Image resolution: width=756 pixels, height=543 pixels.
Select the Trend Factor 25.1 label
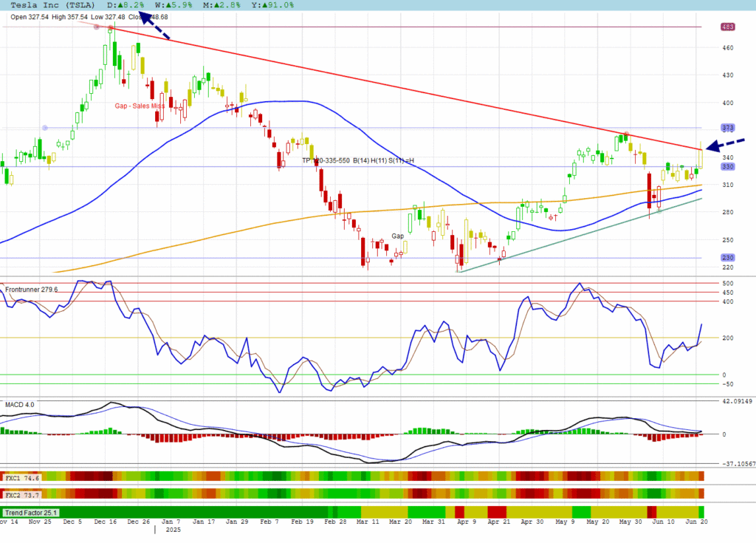coord(31,513)
